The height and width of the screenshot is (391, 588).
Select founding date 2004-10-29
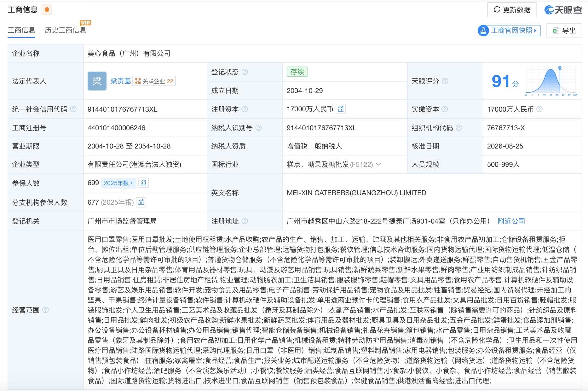tap(305, 90)
